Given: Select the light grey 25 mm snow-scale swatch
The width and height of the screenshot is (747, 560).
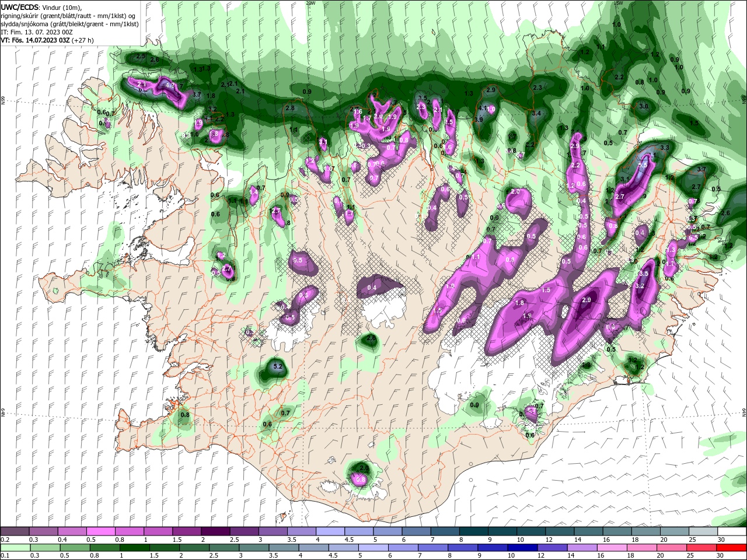Looking at the screenshot, I should (703, 531).
